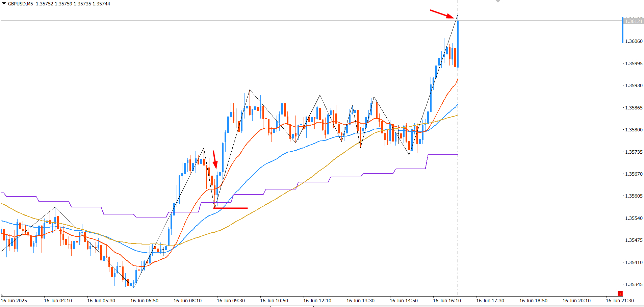Click the open value 1.35752 in header
The width and height of the screenshot is (644, 307).
[44, 4]
